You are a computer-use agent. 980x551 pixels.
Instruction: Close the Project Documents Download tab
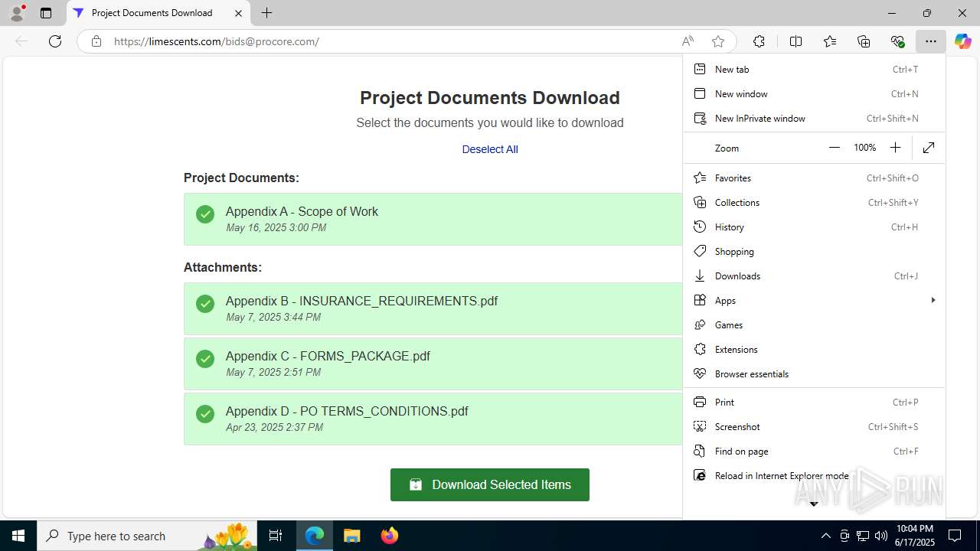238,13
